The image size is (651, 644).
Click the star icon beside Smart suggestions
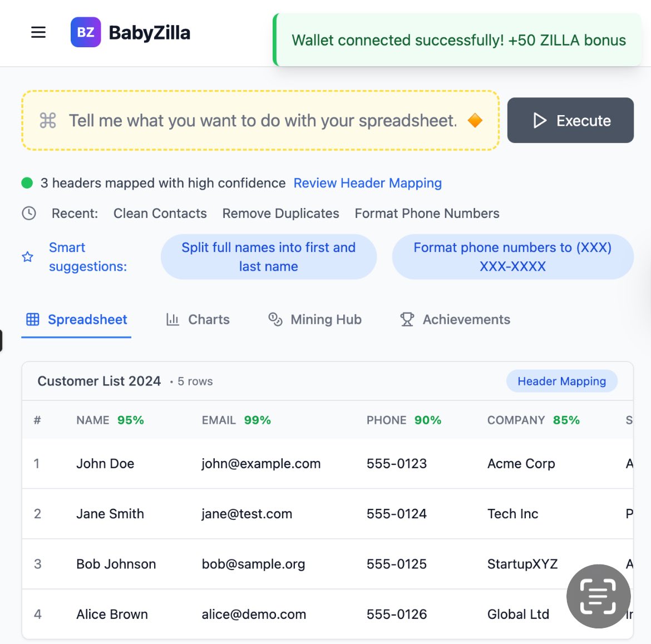tap(27, 257)
